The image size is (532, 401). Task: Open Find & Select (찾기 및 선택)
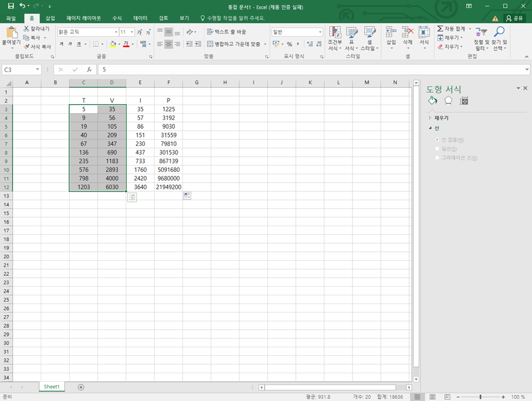point(499,38)
